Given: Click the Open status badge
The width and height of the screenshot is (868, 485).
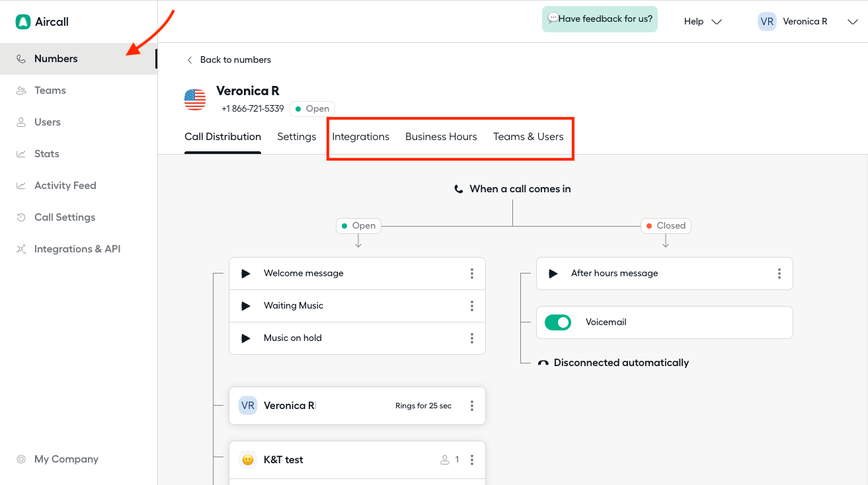Looking at the screenshot, I should (312, 109).
